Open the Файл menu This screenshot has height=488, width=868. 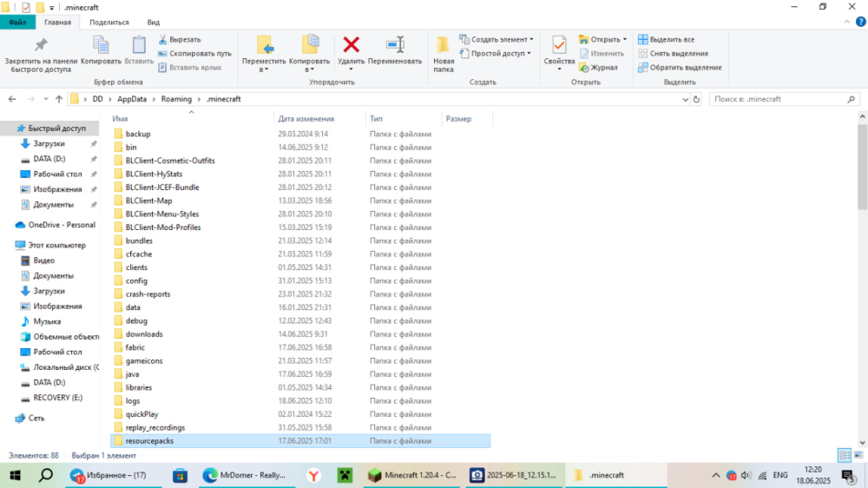[x=17, y=23]
